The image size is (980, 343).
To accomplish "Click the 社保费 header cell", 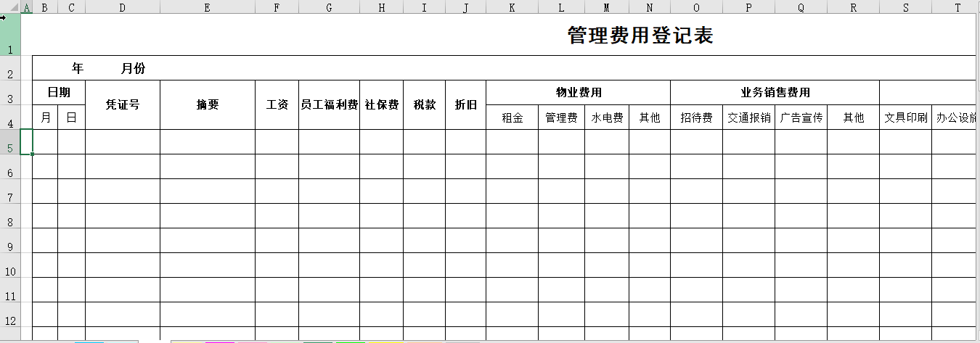I will click(381, 104).
